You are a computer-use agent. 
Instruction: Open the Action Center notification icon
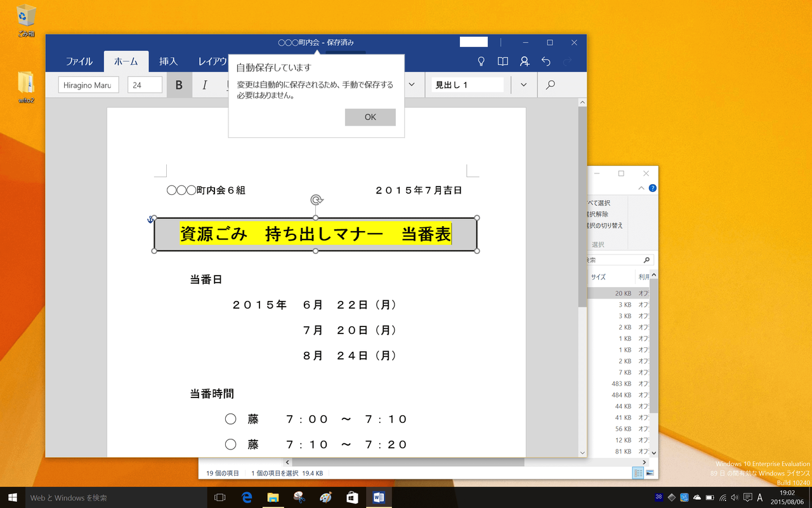[x=747, y=498]
